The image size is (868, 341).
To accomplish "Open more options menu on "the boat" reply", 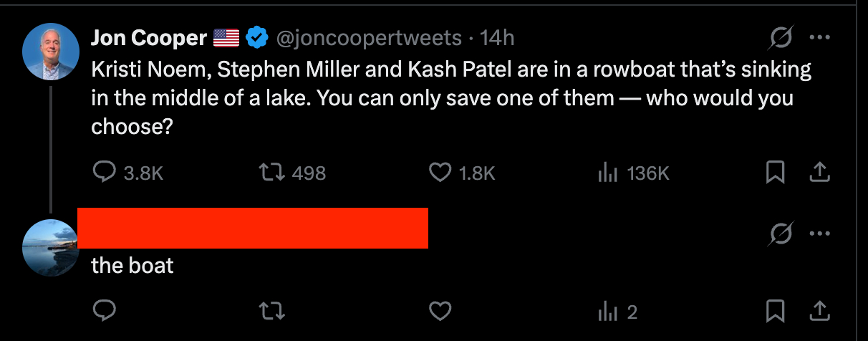I will tap(819, 234).
